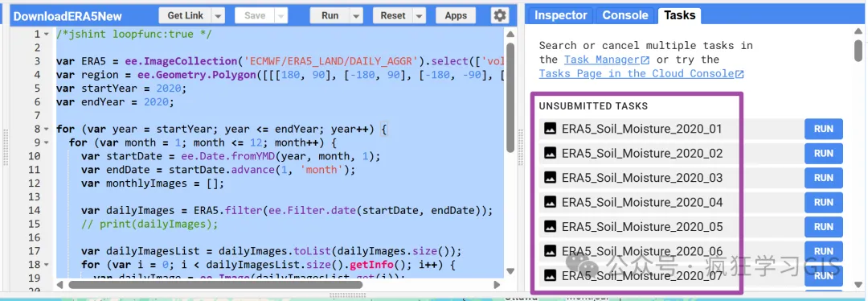
Task: Open the Apps button
Action: (x=456, y=15)
